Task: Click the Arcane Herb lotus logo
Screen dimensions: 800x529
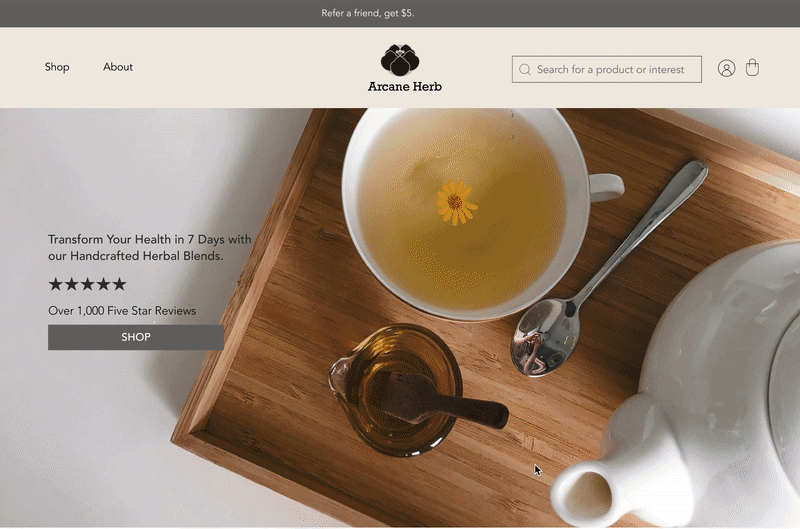Action: point(400,60)
